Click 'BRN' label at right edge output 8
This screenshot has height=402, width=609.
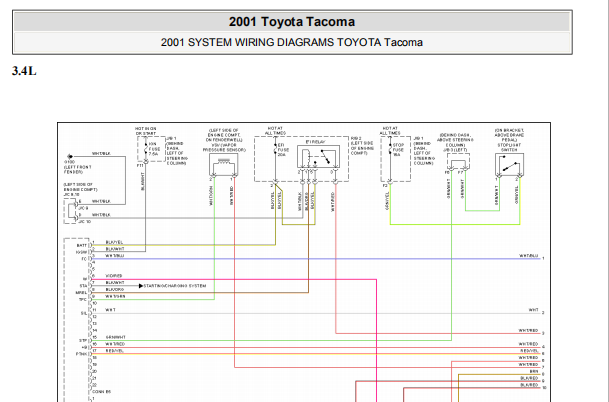[534, 371]
